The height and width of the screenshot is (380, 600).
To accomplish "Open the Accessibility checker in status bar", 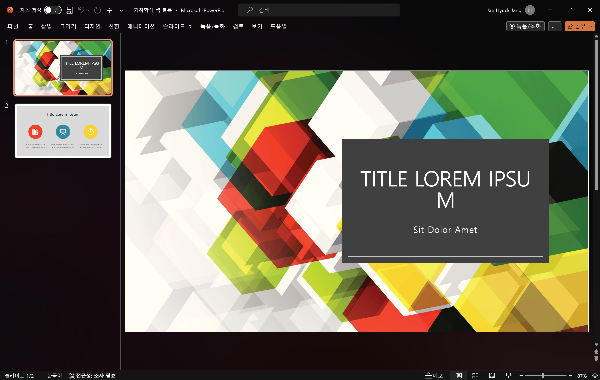I will (92, 376).
